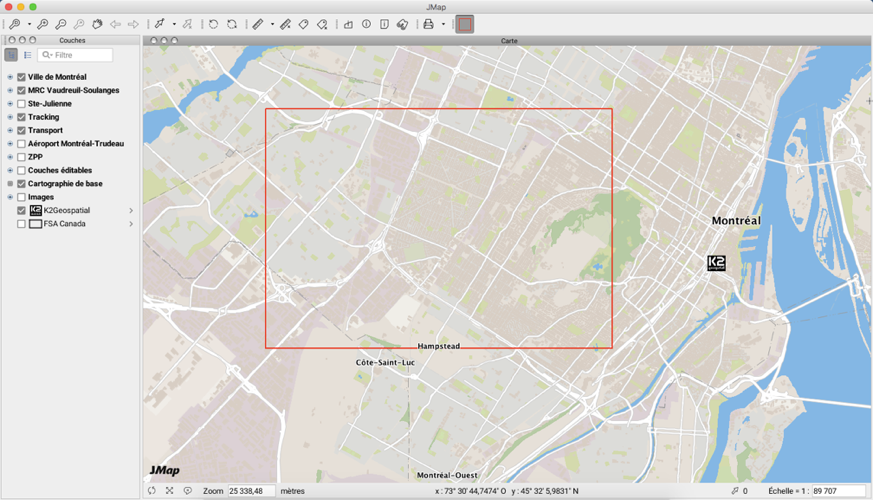Enable the Ste-Julienne layer checkbox
This screenshot has width=873, height=500.
pos(21,104)
